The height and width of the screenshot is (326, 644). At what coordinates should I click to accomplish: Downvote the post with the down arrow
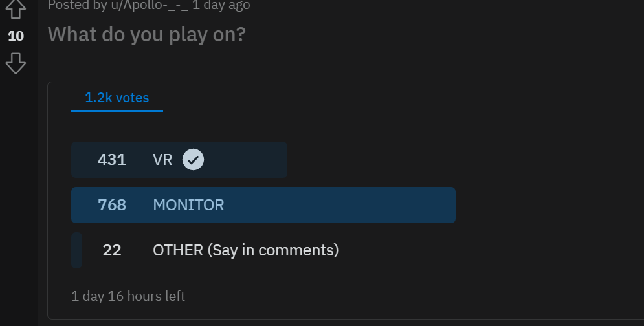(x=16, y=63)
